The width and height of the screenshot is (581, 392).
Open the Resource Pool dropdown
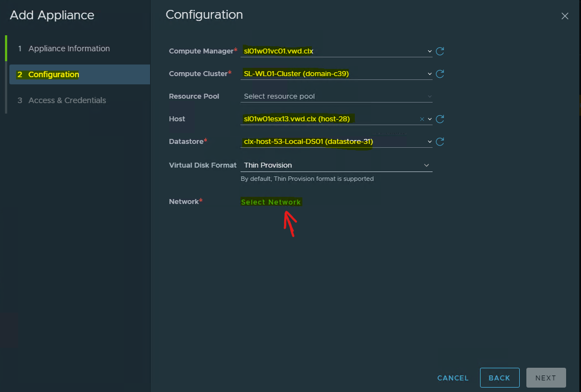click(430, 96)
